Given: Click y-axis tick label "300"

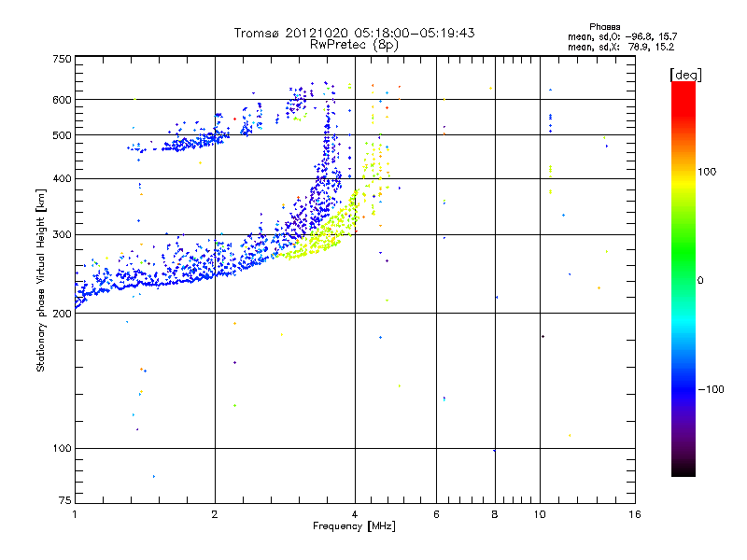Looking at the screenshot, I should pos(62,235).
